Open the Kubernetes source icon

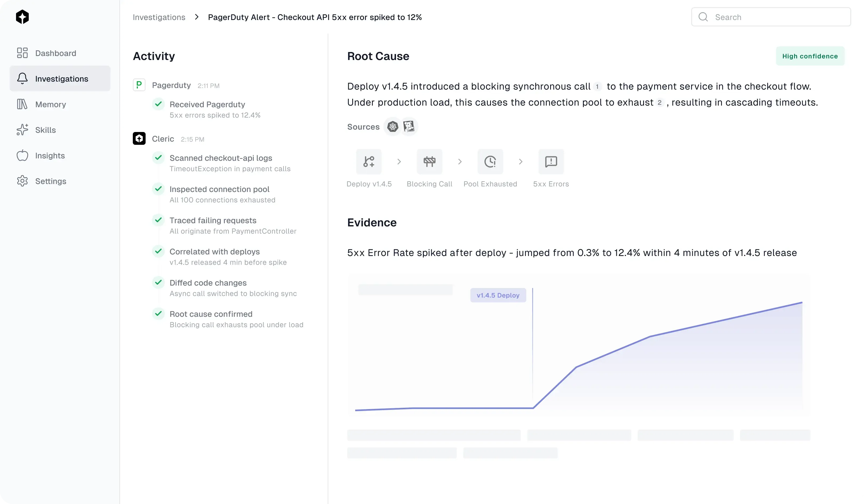392,126
